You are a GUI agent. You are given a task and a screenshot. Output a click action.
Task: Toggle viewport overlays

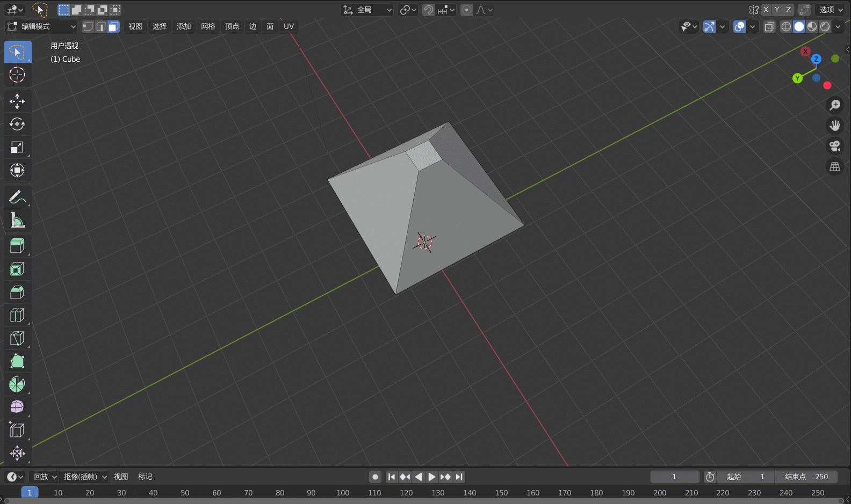(x=740, y=26)
